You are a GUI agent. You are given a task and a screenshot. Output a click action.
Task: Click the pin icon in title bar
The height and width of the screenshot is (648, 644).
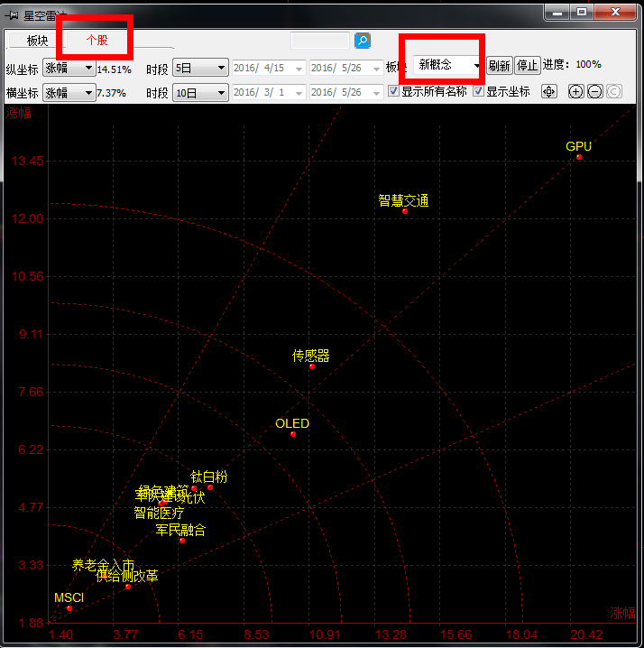point(11,13)
